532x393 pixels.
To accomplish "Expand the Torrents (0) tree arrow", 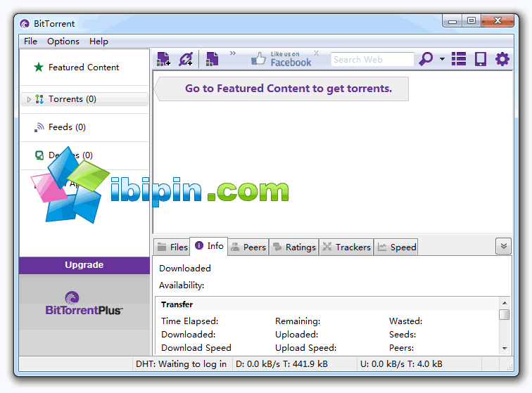I will pos(29,99).
